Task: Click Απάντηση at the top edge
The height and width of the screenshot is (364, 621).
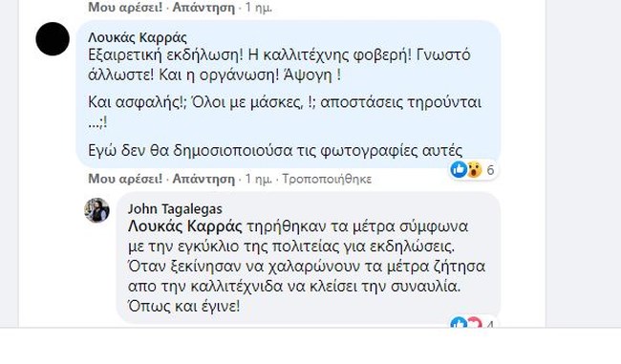Action: pos(203,7)
